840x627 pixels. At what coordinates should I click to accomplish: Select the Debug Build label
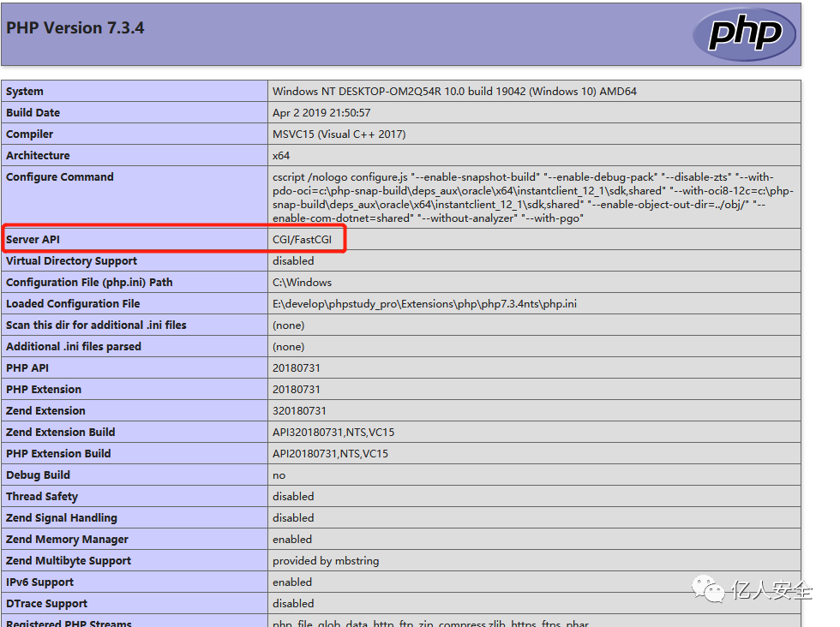(x=38, y=475)
